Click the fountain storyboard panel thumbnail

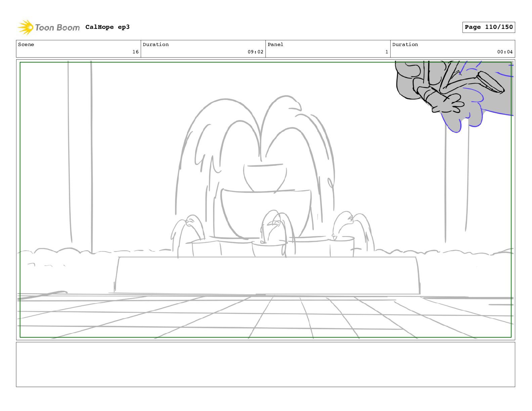click(x=265, y=200)
